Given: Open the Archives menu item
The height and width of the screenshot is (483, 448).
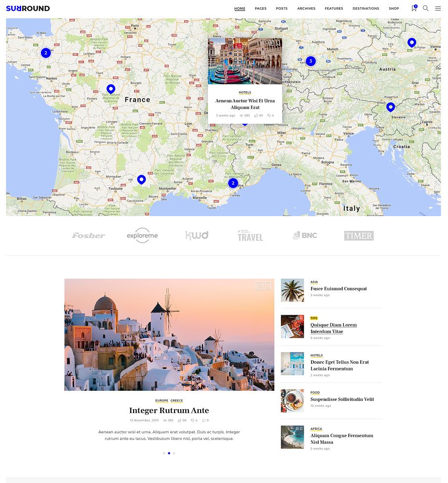Looking at the screenshot, I should (x=306, y=9).
